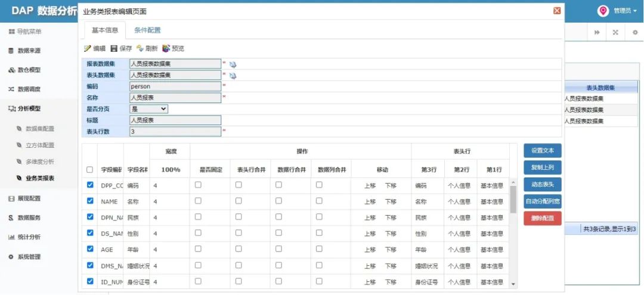Image resolution: width=644 pixels, height=295 pixels.
Task: Open lookup icon beside 报表数据集 field
Action: (233, 64)
